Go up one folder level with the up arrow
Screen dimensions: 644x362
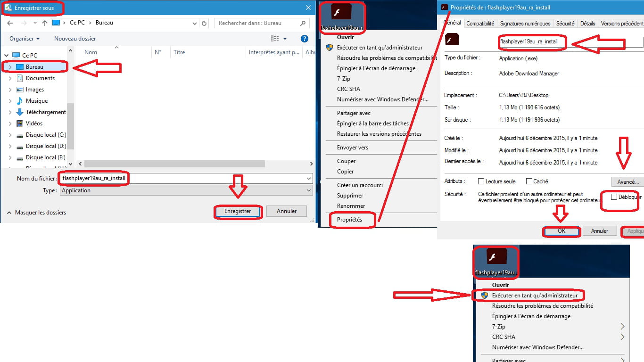pos(45,23)
